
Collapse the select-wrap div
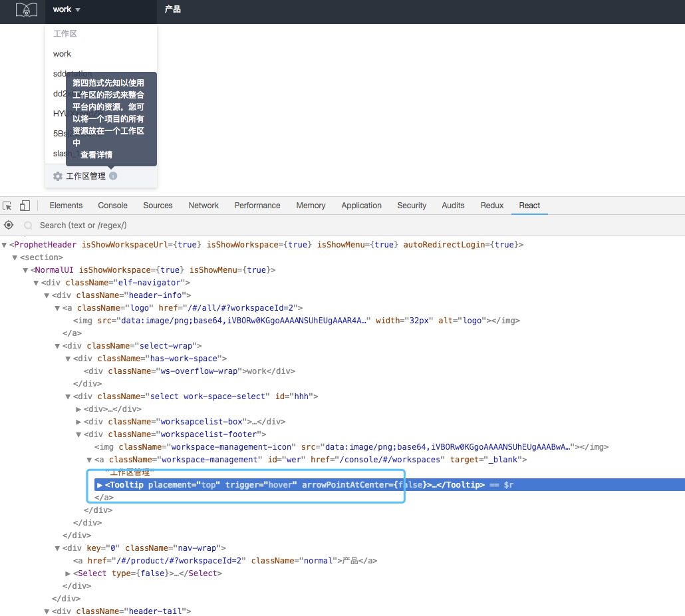tap(57, 347)
